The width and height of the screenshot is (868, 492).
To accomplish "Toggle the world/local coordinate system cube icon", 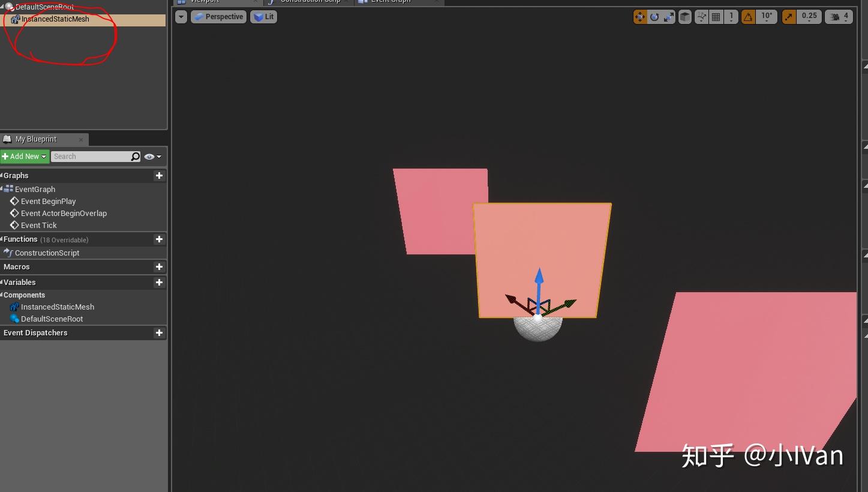I will [685, 17].
